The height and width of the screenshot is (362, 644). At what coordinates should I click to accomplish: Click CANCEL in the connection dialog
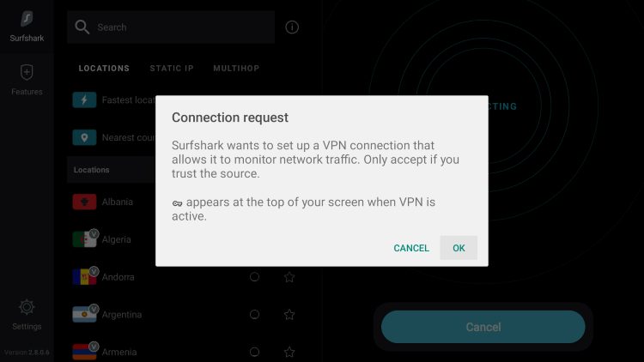pyautogui.click(x=411, y=248)
